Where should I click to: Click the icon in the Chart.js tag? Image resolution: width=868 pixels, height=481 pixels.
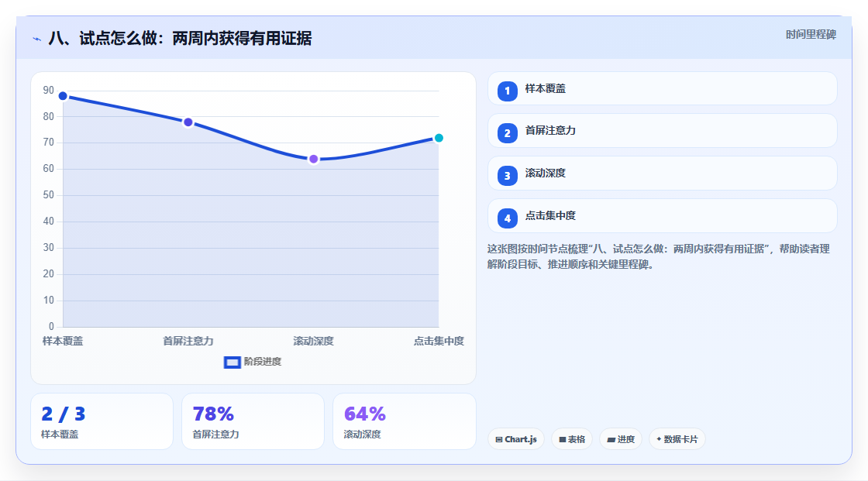(499, 439)
